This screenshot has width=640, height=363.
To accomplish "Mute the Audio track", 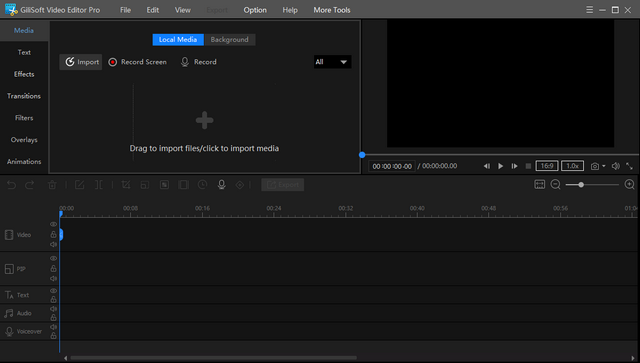I will 53,309.
